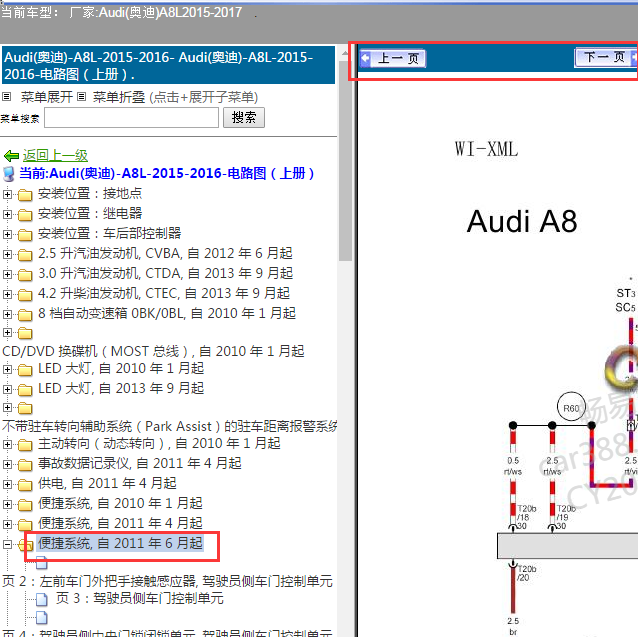Click folder icon of 主动转向
Image resolution: width=638 pixels, height=637 pixels.
(25, 445)
